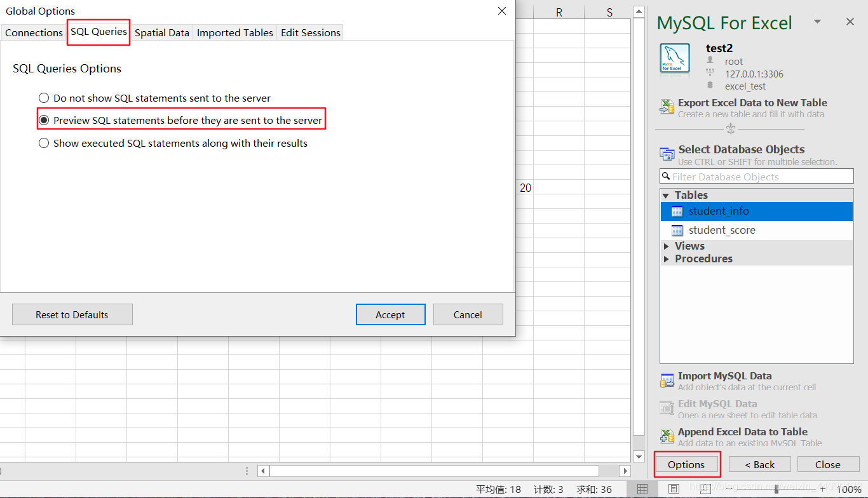
Task: Click the student_info table icon
Action: tap(677, 211)
